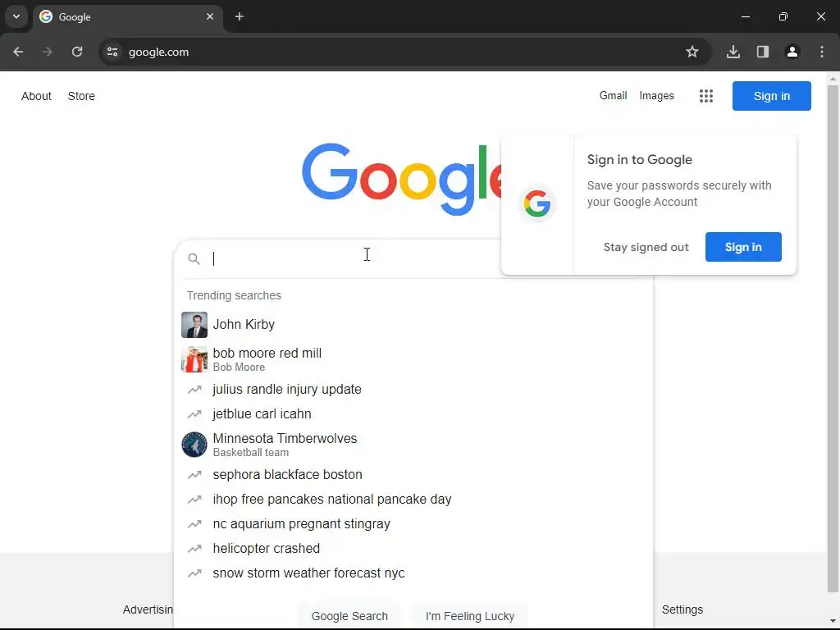The height and width of the screenshot is (630, 840).
Task: Select the Google browser tab
Action: click(127, 17)
